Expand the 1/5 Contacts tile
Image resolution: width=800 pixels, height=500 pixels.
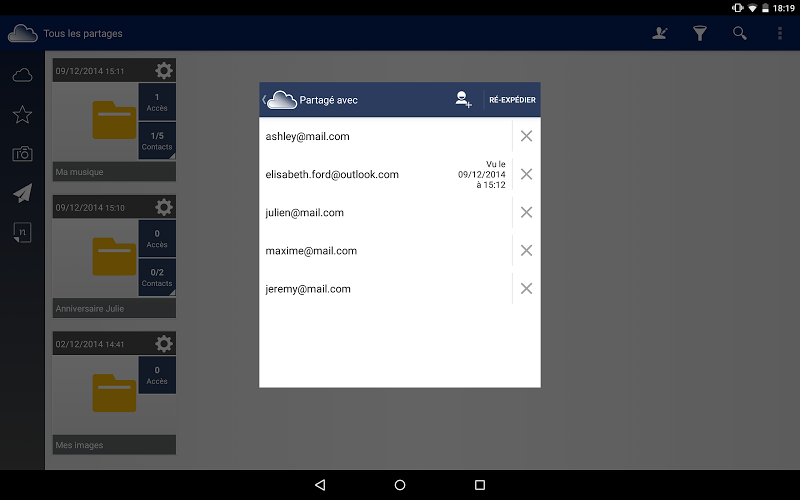click(x=157, y=141)
